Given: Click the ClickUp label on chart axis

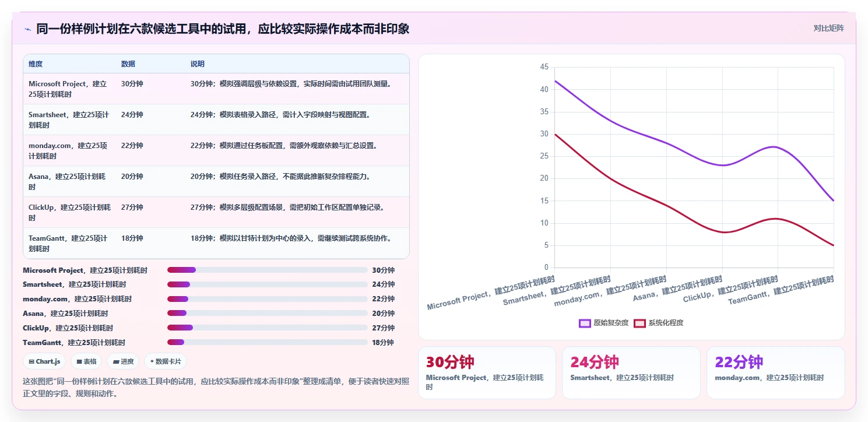Looking at the screenshot, I should point(731,290).
